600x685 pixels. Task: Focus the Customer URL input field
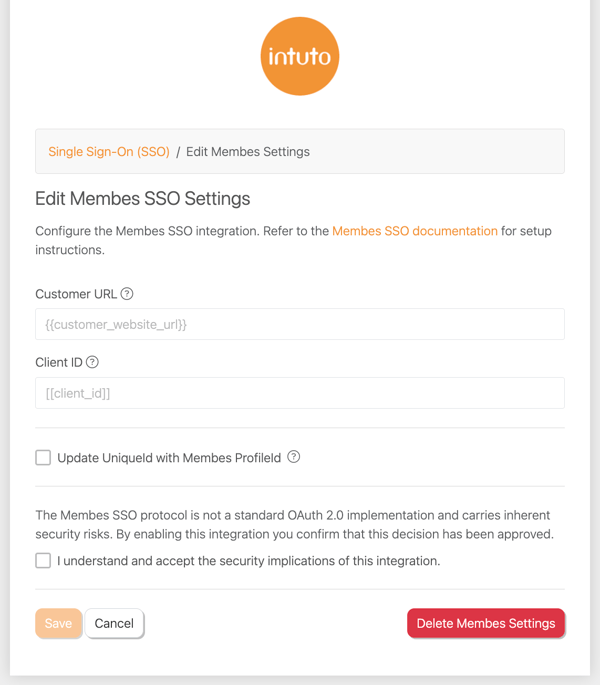(300, 324)
